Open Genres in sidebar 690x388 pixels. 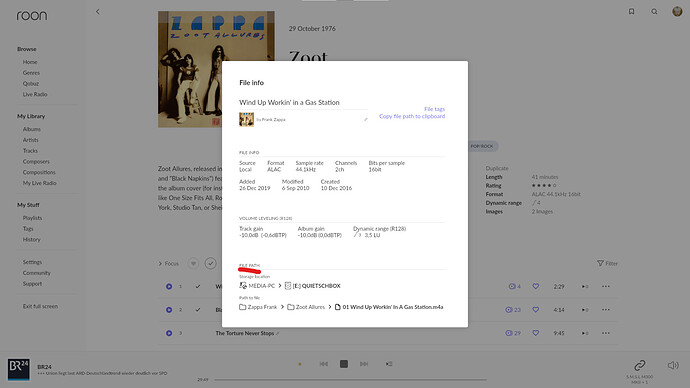click(x=31, y=73)
